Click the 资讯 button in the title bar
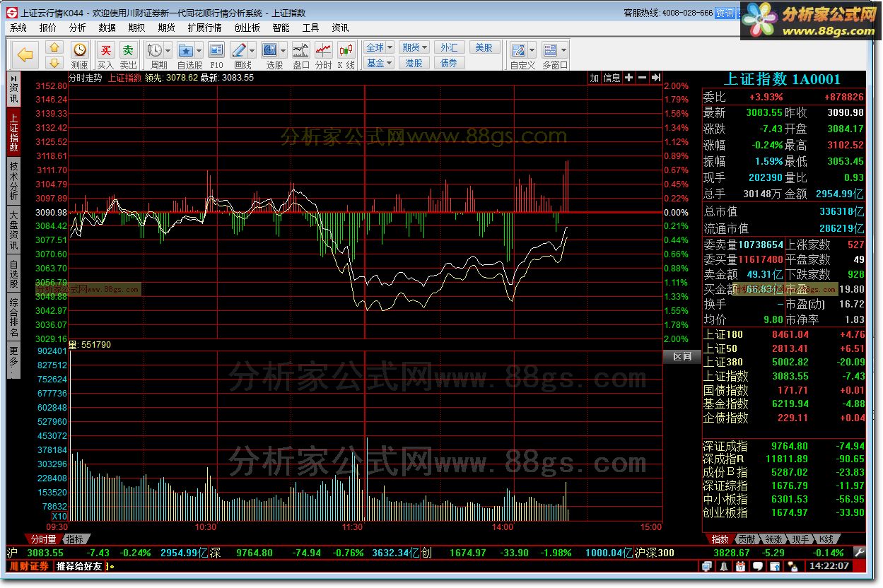 tap(725, 13)
